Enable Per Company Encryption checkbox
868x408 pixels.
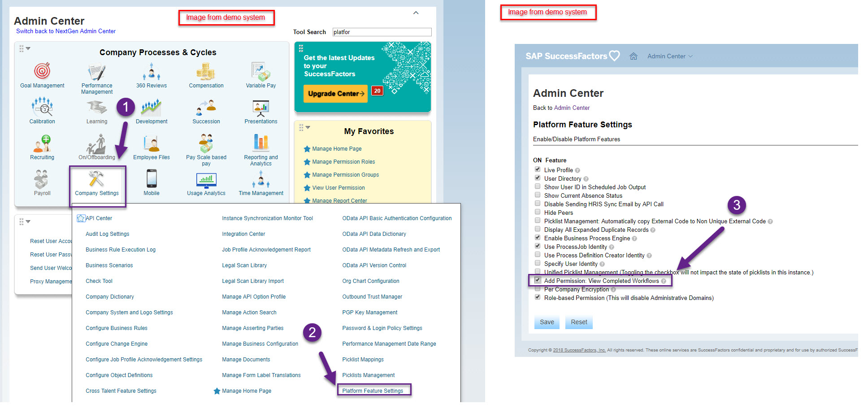(x=538, y=289)
